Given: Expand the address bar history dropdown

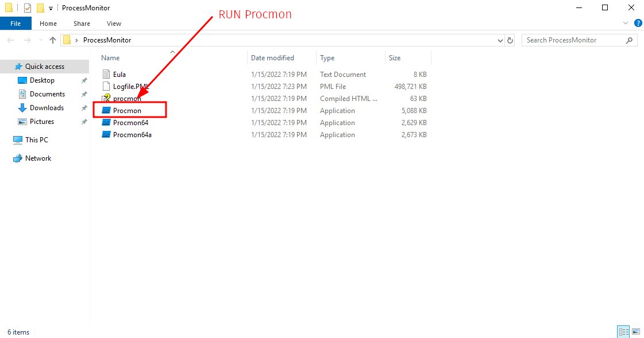Looking at the screenshot, I should coord(500,40).
